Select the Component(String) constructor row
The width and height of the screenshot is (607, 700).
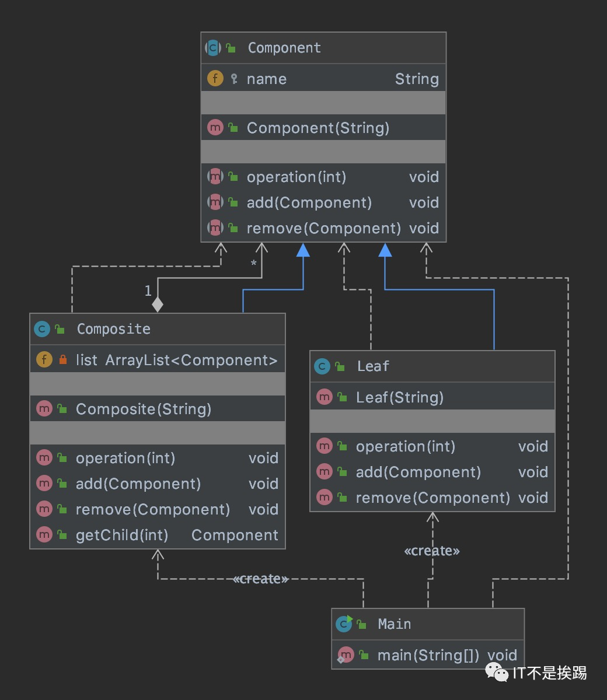(323, 128)
